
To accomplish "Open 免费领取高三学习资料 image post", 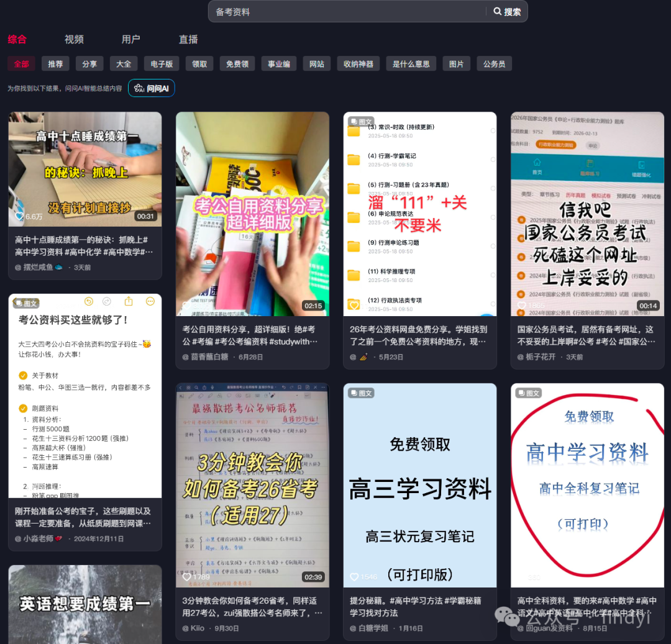I will tap(420, 486).
